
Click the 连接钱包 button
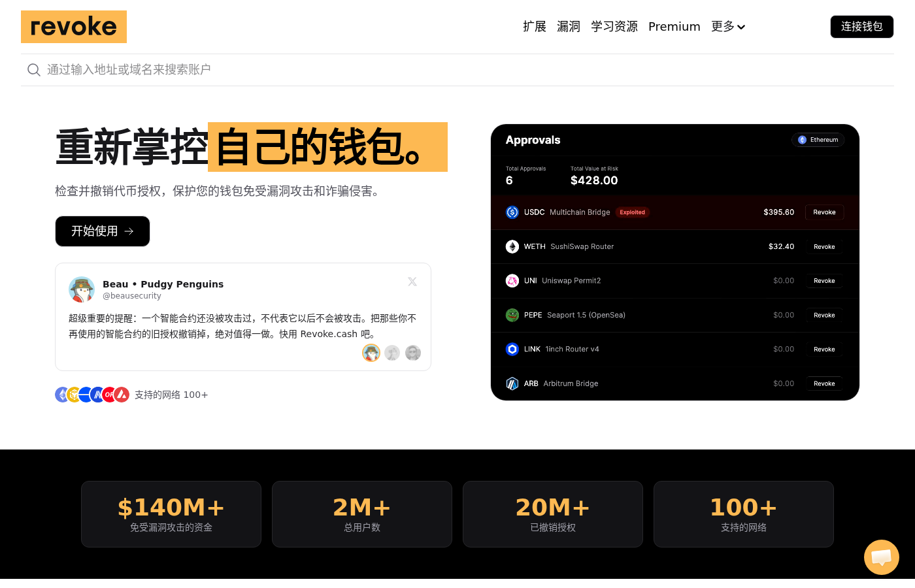pos(862,27)
